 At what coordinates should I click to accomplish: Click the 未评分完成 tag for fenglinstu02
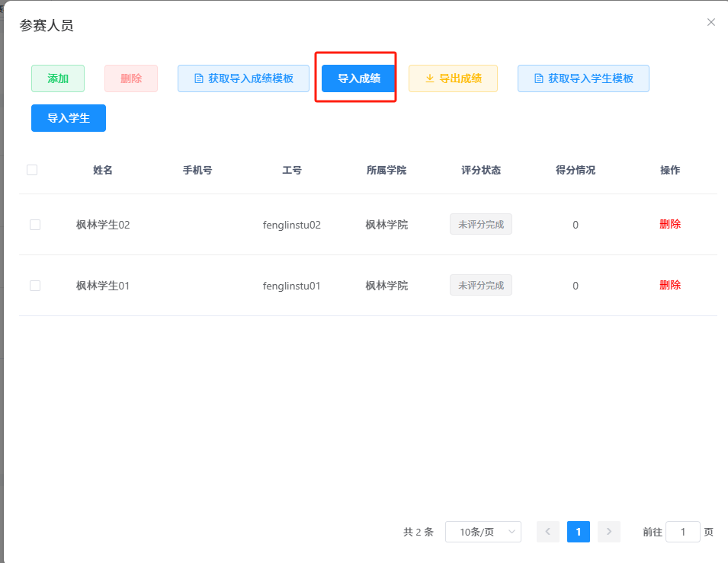[x=480, y=224]
